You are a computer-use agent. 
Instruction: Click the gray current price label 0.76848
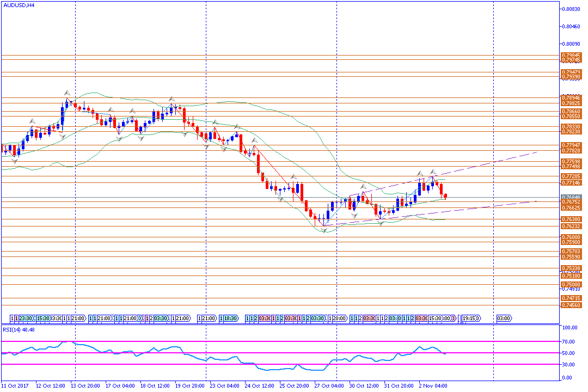(571, 197)
